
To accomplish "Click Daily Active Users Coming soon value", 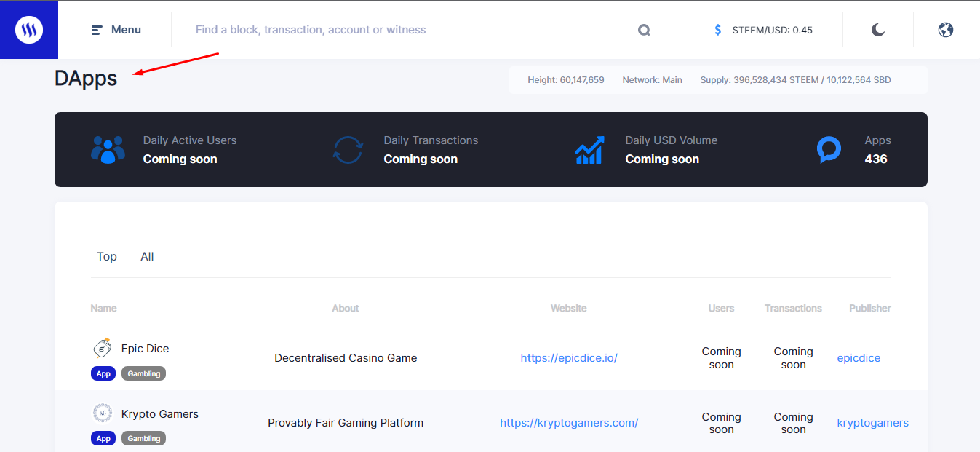I will tap(180, 159).
